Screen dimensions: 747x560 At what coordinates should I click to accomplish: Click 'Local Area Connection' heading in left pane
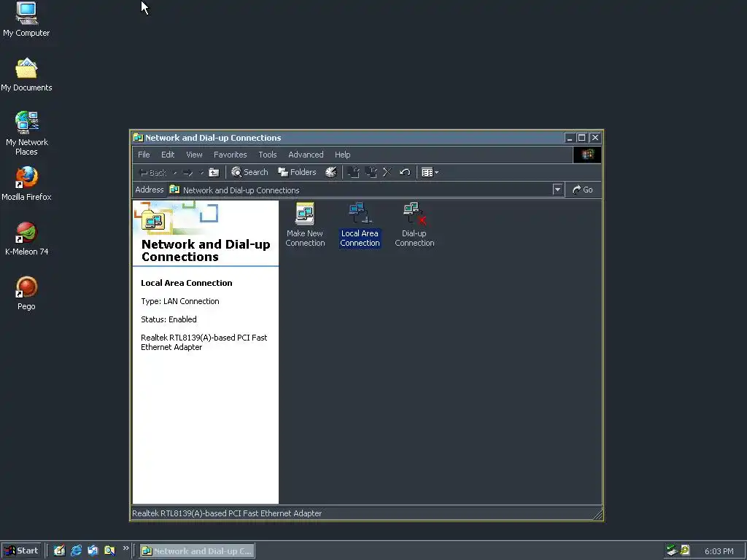tap(187, 283)
